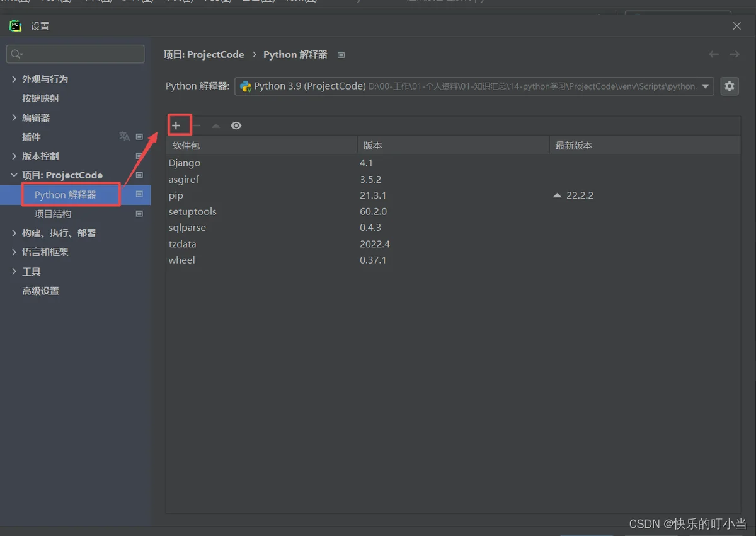This screenshot has width=756, height=536.
Task: Click version 4.1 of Django
Action: tap(367, 163)
